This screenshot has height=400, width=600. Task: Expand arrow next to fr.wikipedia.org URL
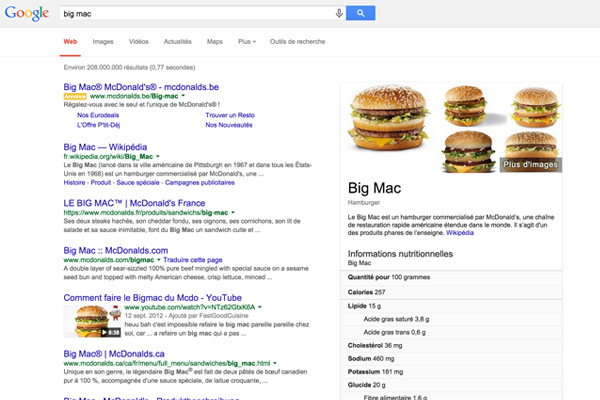158,156
